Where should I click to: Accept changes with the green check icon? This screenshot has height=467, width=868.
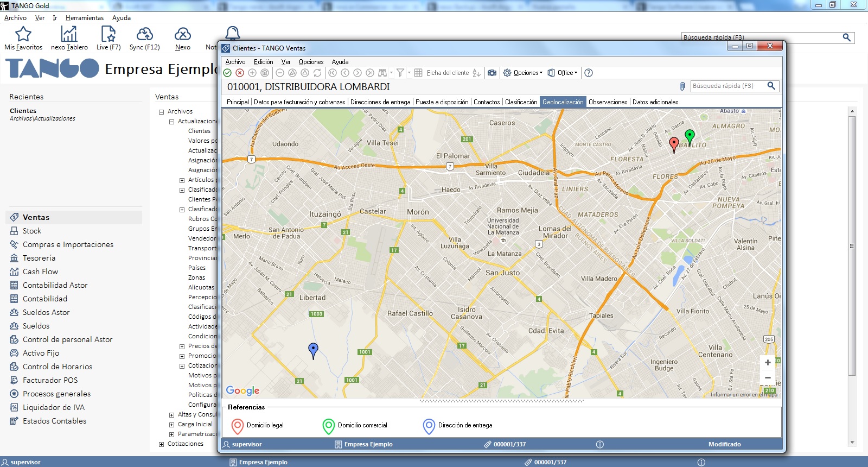227,73
